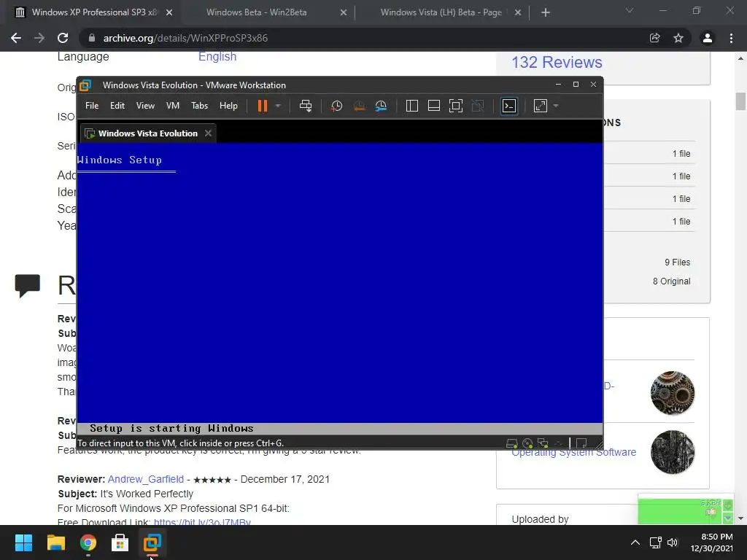Click the '9 Files' text

pyautogui.click(x=678, y=262)
